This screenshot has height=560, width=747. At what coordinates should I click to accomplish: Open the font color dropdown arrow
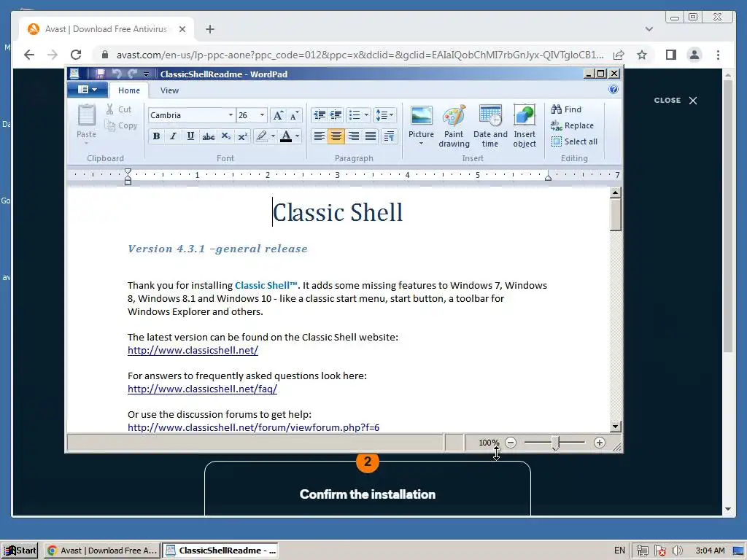click(298, 136)
